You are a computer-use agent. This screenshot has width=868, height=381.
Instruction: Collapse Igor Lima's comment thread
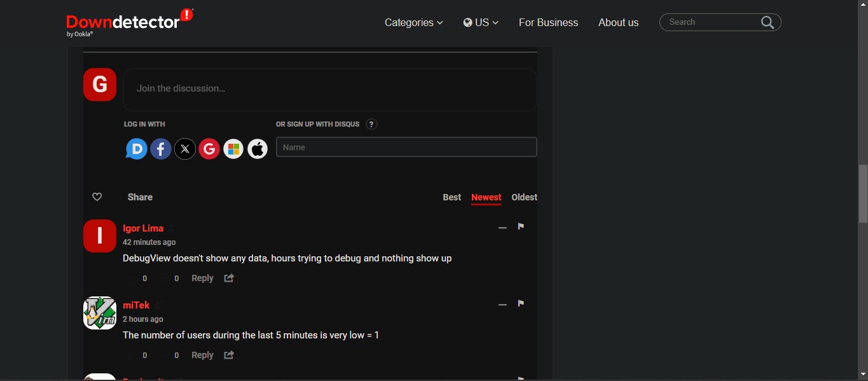point(502,227)
